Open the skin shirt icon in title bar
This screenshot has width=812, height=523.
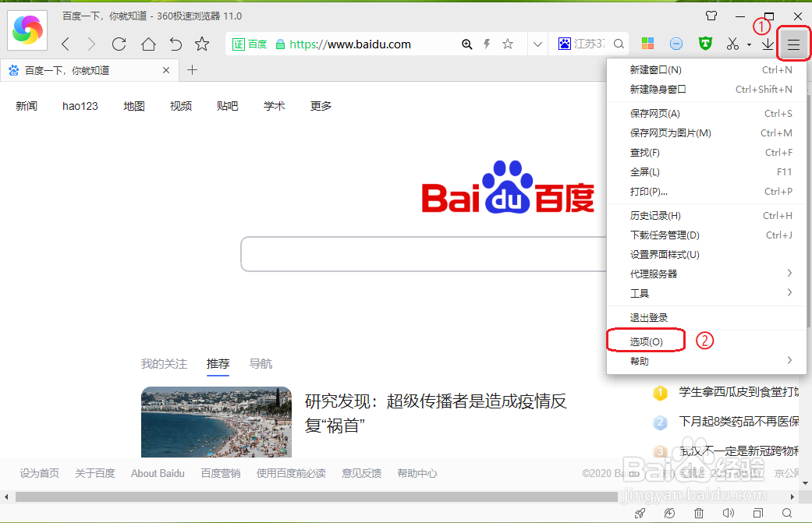click(x=711, y=16)
